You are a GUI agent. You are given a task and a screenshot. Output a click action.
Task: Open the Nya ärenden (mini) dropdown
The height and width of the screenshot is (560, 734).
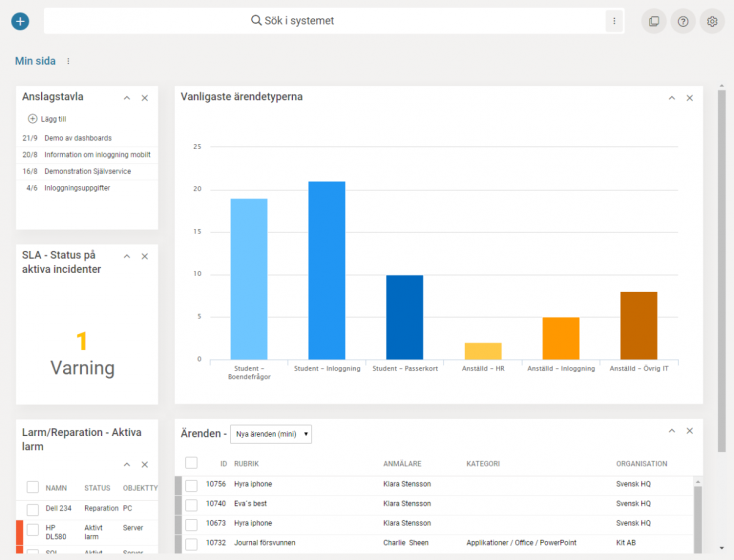[271, 434]
